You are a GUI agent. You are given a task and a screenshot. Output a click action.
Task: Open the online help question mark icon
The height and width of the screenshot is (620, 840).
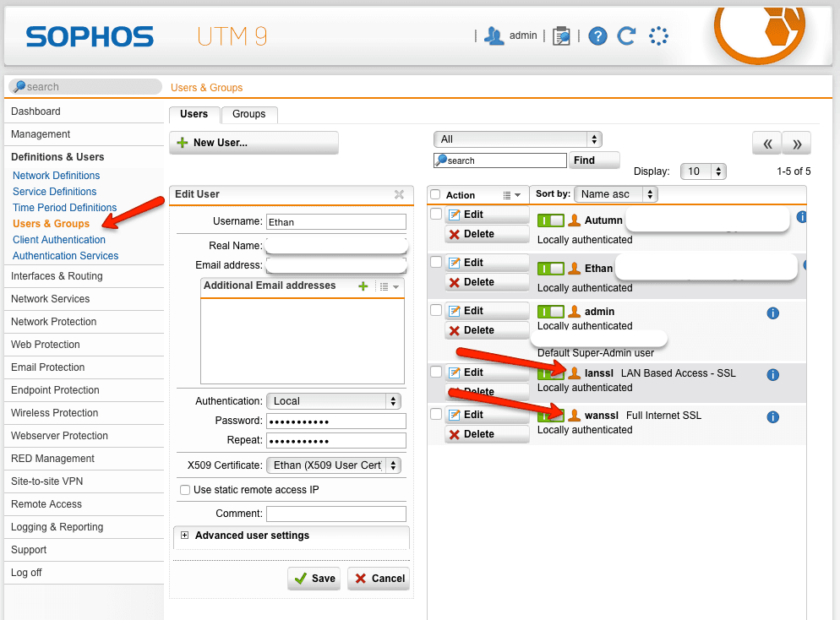pyautogui.click(x=597, y=36)
